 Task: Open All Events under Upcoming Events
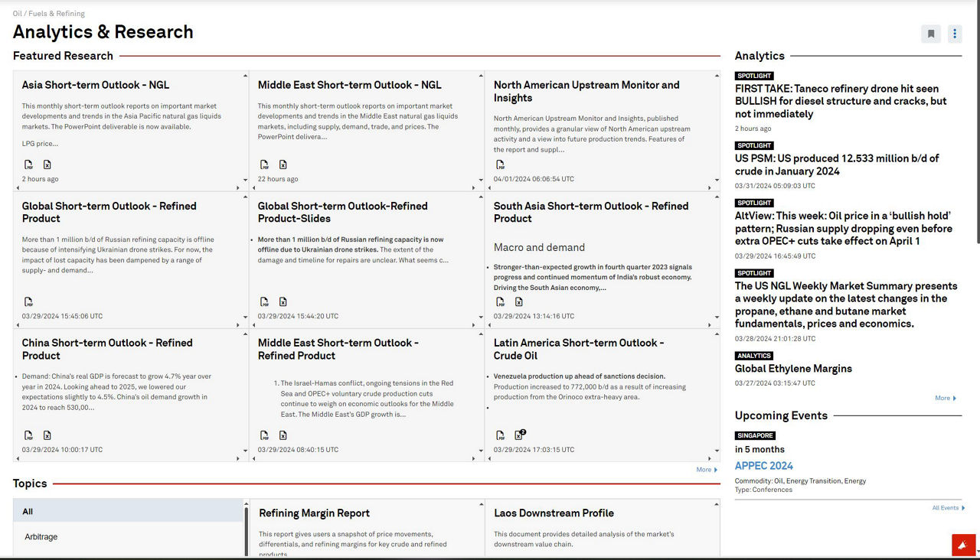(948, 508)
